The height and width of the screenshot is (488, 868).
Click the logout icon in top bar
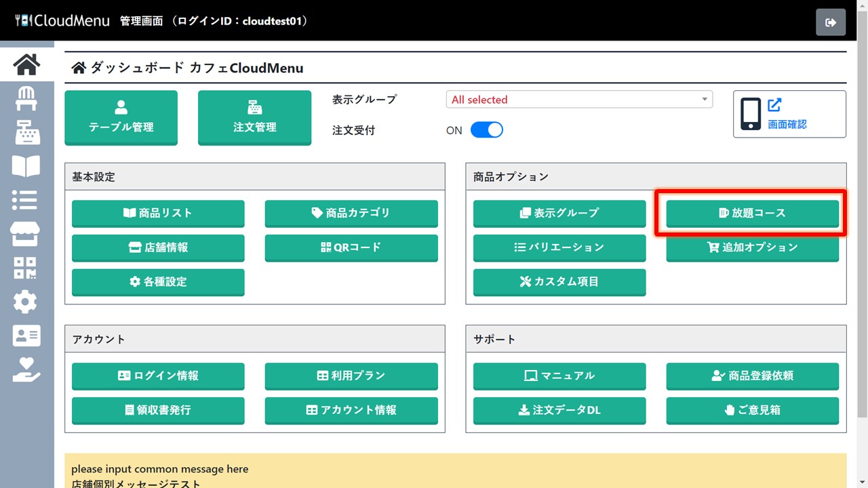pos(831,22)
